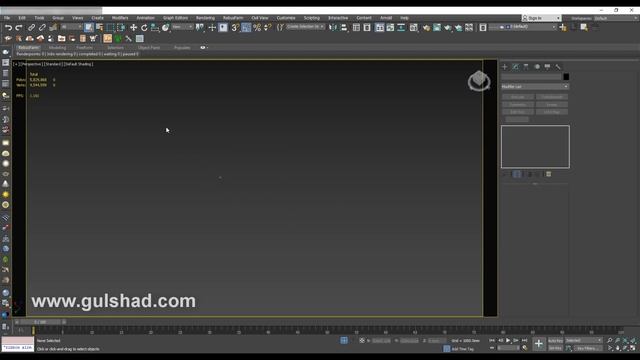
Task: Click the Set Key button
Action: click(x=555, y=348)
